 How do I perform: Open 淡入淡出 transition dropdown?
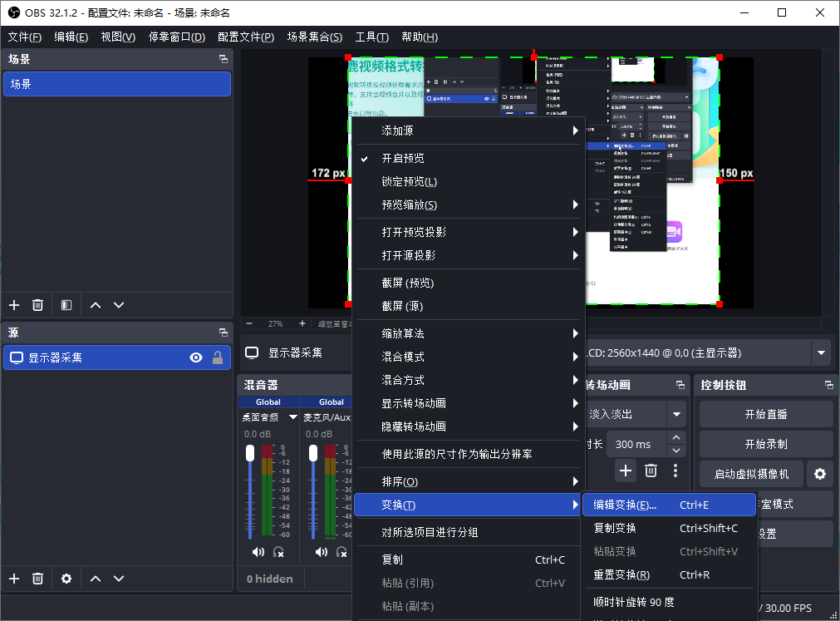pyautogui.click(x=676, y=414)
